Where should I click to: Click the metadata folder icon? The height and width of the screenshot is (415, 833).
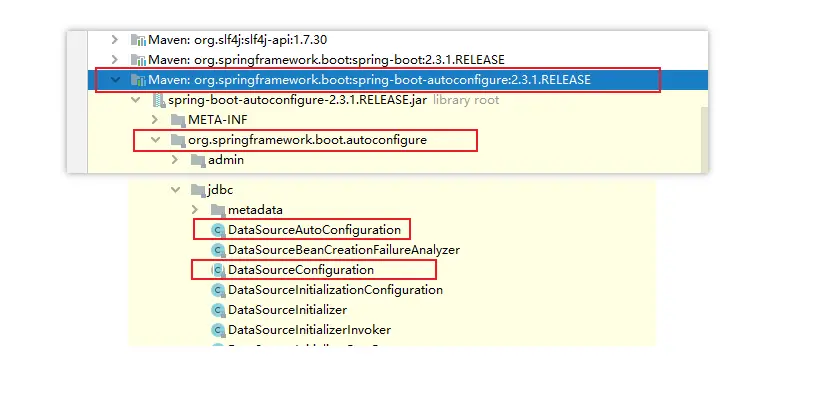point(218,210)
